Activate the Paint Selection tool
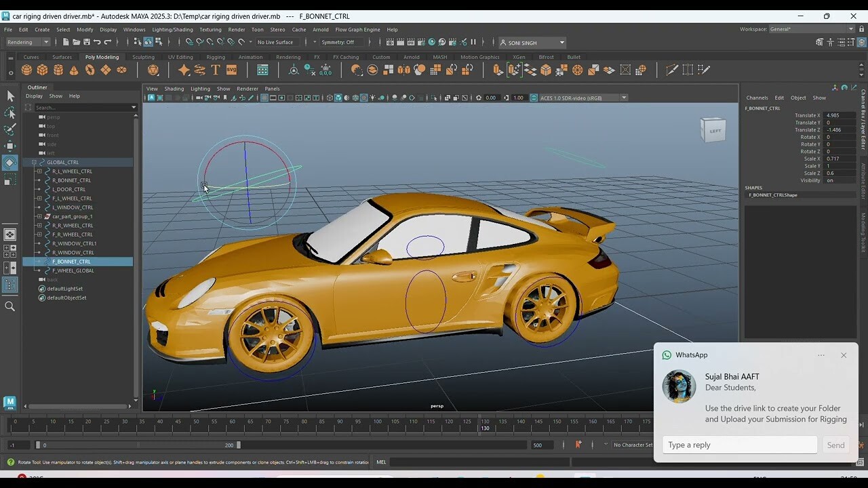The image size is (868, 488). click(x=10, y=129)
